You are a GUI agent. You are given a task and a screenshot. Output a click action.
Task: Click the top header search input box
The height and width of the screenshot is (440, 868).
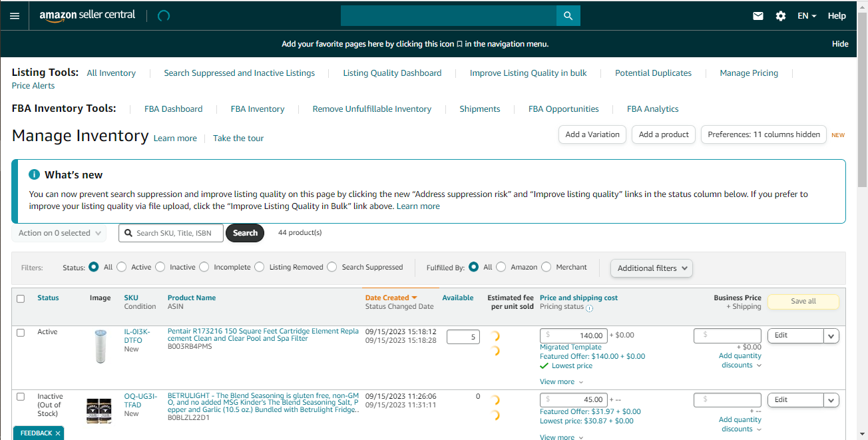pyautogui.click(x=449, y=16)
